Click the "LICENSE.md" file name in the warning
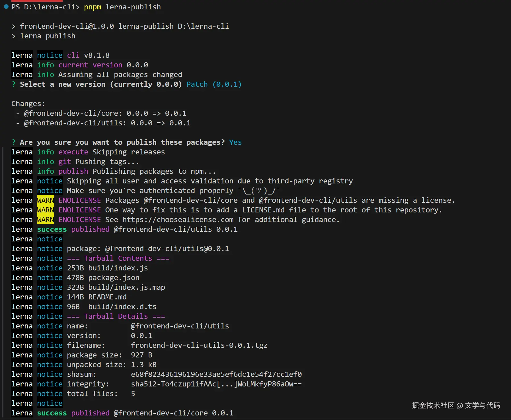The height and width of the screenshot is (420, 511). (x=263, y=210)
